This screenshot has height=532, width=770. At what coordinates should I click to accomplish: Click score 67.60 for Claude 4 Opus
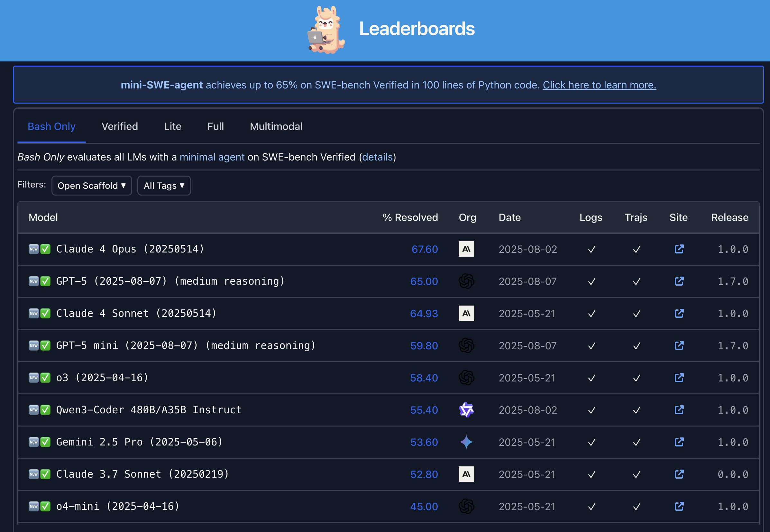[x=425, y=249]
